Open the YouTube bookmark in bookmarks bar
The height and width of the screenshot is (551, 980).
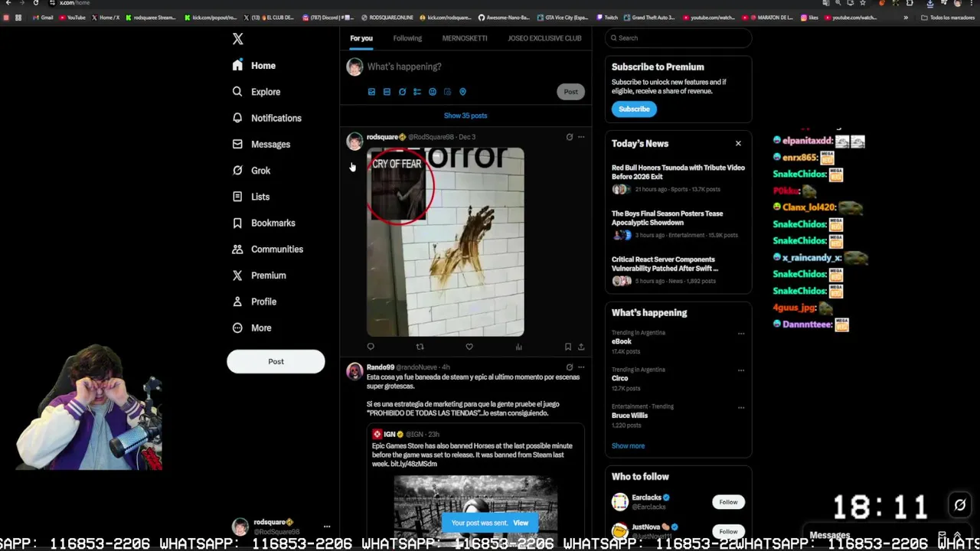click(x=72, y=18)
